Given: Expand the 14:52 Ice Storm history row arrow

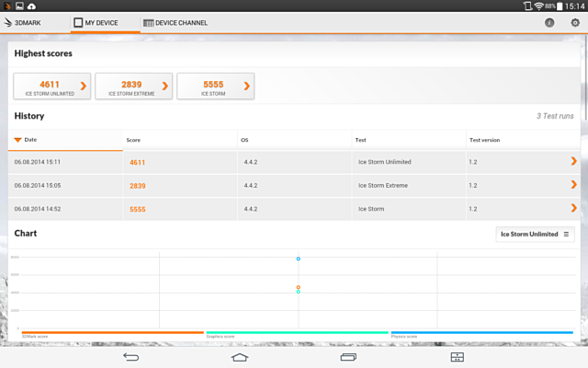Looking at the screenshot, I should pyautogui.click(x=573, y=208).
